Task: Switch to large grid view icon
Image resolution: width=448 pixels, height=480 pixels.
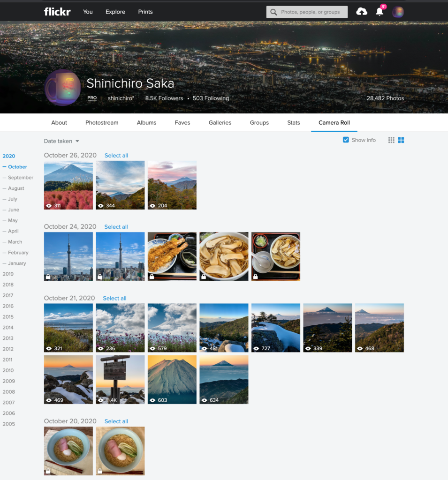Action: [x=401, y=140]
